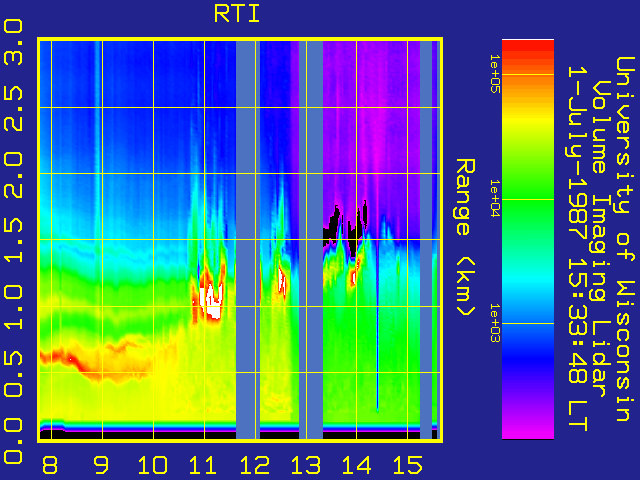Image resolution: width=640 pixels, height=480 pixels.
Task: Select the time axis label 9
Action: point(101,465)
